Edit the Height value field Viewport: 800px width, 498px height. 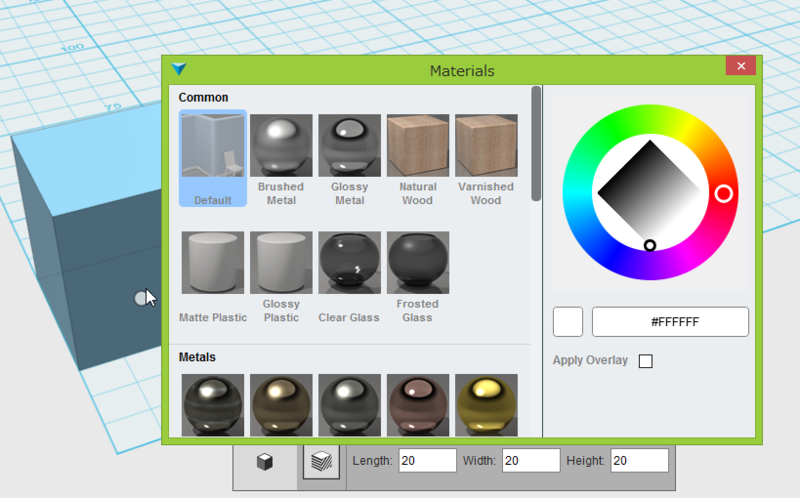tap(639, 461)
